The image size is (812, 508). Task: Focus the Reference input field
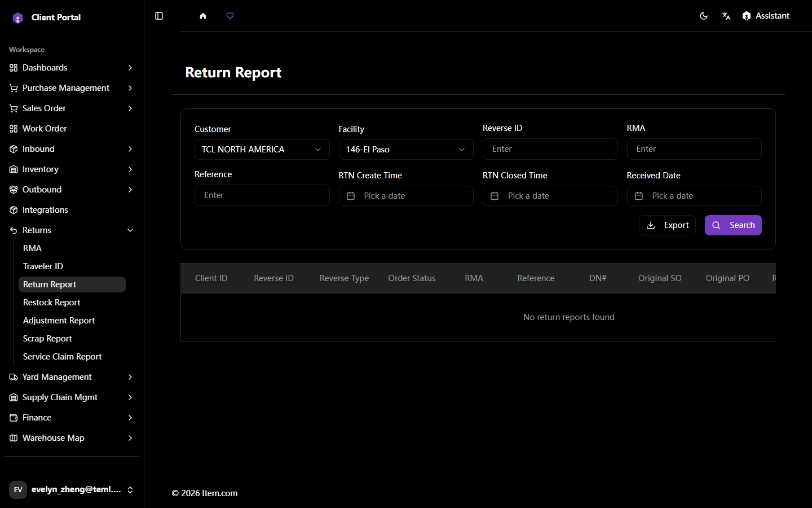click(x=262, y=195)
